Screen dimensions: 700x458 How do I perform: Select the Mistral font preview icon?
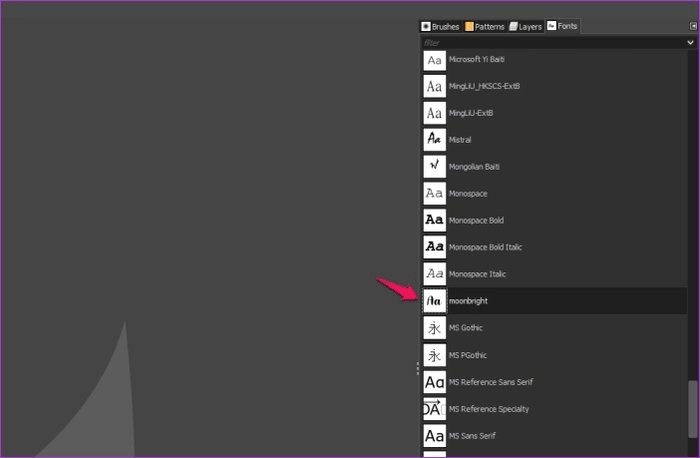tap(434, 140)
